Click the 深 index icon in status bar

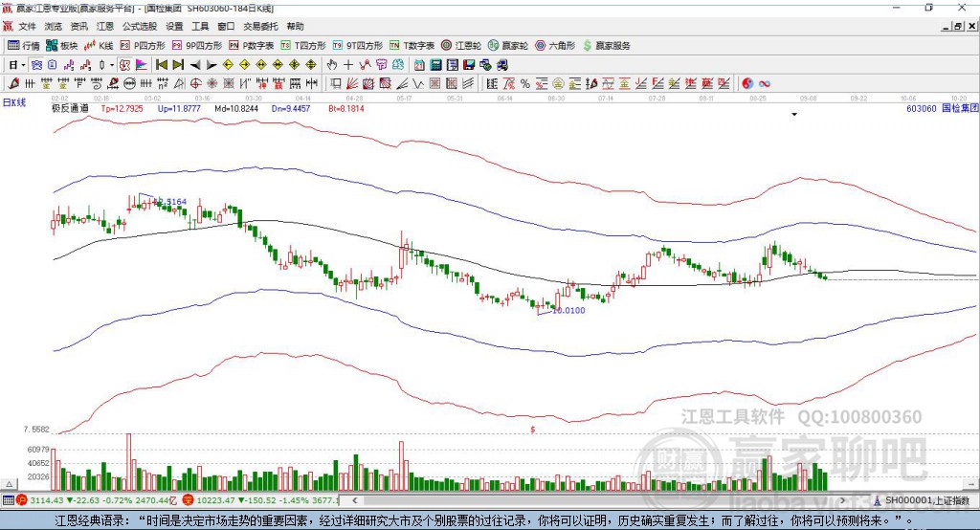[189, 500]
